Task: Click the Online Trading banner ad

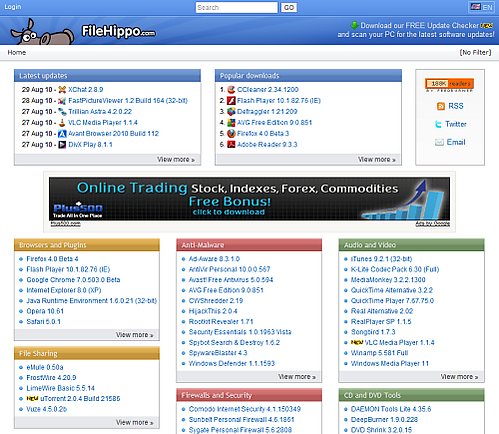Action: [x=249, y=199]
